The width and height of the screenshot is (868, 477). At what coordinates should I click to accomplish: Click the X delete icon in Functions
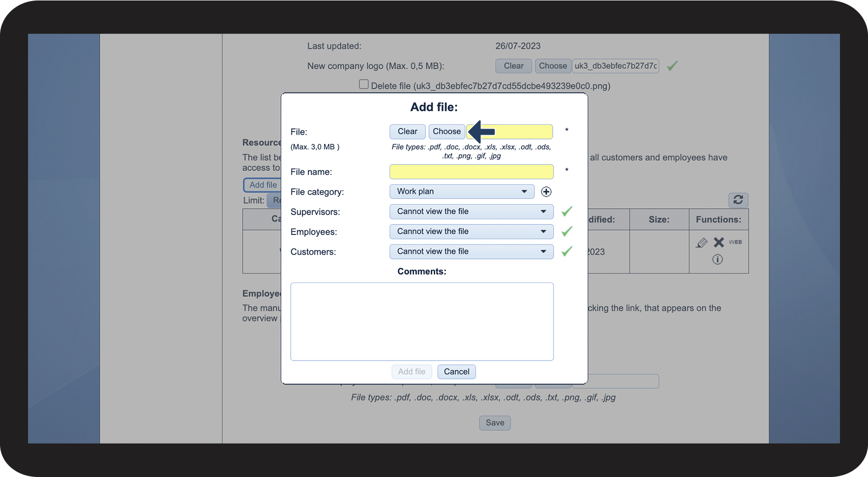pos(719,242)
